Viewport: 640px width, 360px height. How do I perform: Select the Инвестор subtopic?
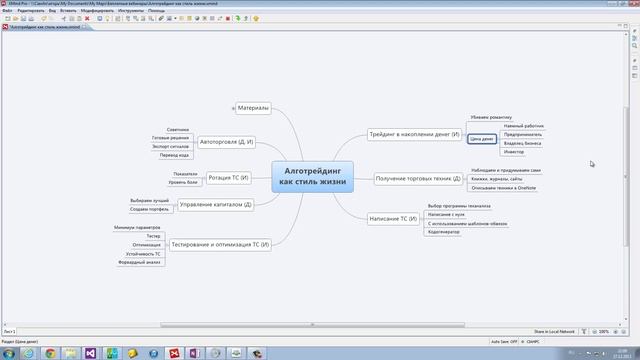point(513,152)
